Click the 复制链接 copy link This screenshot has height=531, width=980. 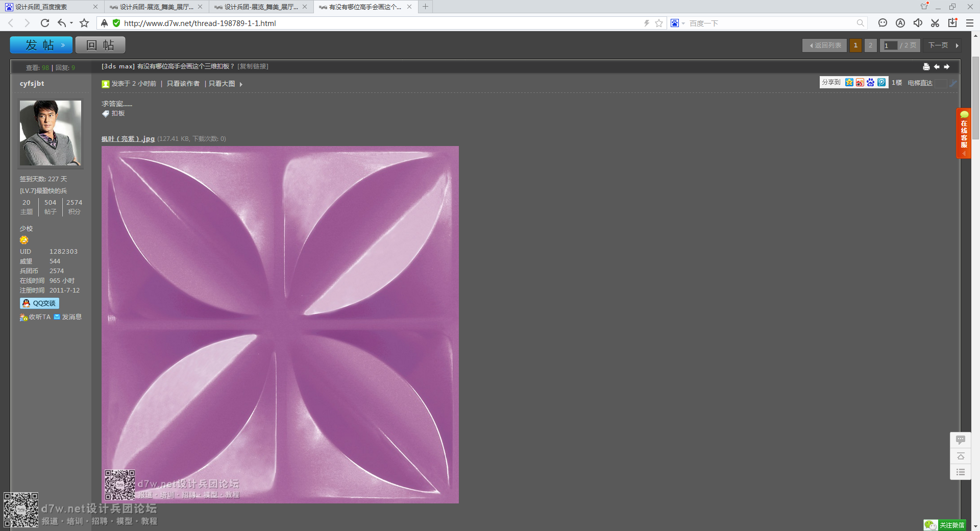pyautogui.click(x=253, y=66)
